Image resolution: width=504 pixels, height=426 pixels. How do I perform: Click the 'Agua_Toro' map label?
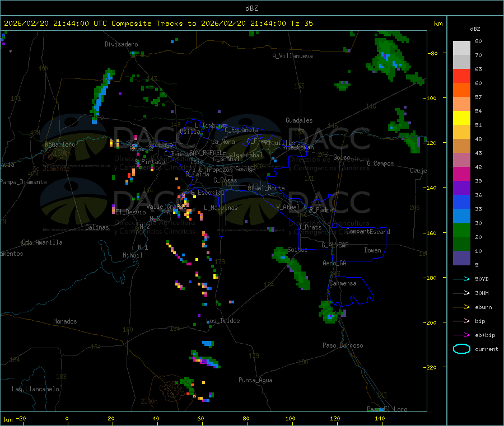click(x=60, y=145)
